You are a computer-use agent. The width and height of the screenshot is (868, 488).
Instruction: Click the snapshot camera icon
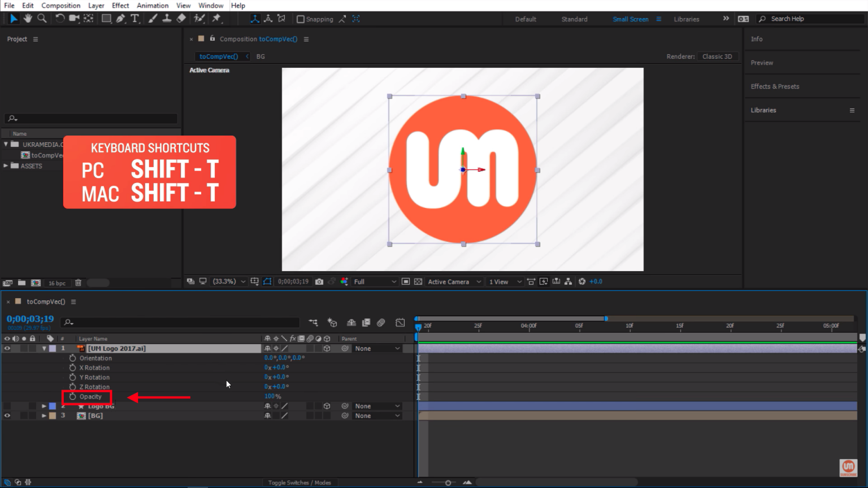tap(319, 281)
